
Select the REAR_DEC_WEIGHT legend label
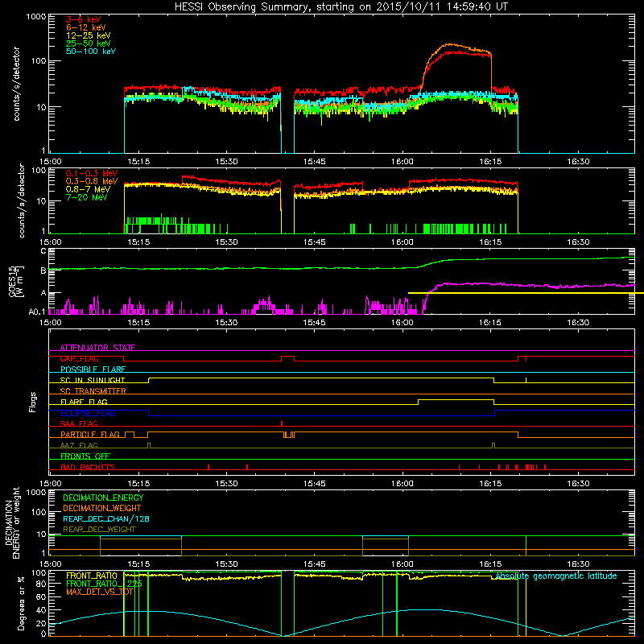[99, 530]
